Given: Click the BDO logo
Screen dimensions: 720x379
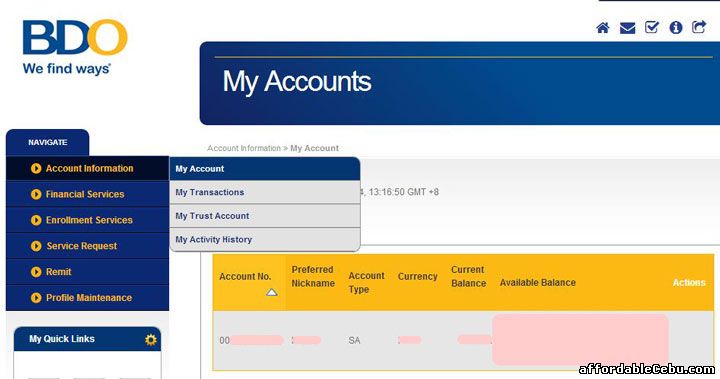Looking at the screenshot, I should 75,46.
